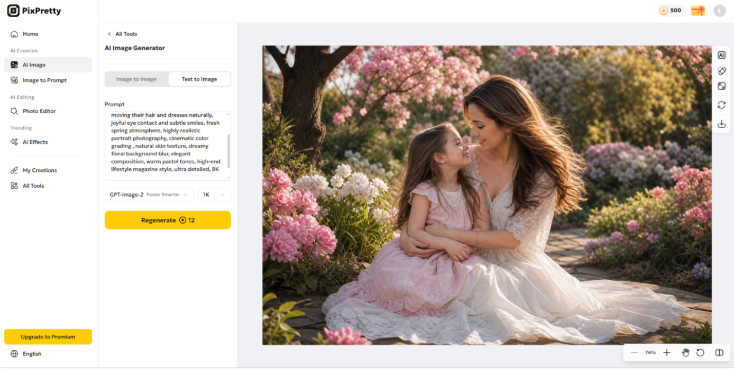Click the Image to Prompt icon
The height and width of the screenshot is (369, 734).
pyautogui.click(x=14, y=80)
